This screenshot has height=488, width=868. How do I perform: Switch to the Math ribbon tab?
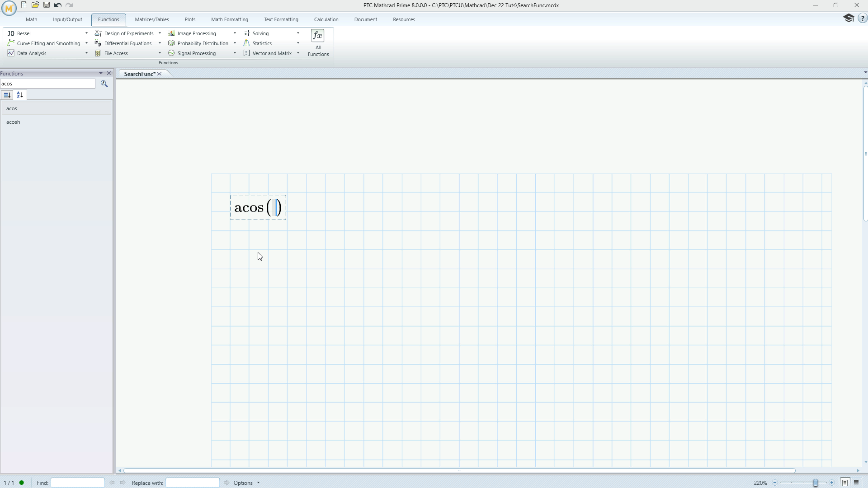coord(31,19)
